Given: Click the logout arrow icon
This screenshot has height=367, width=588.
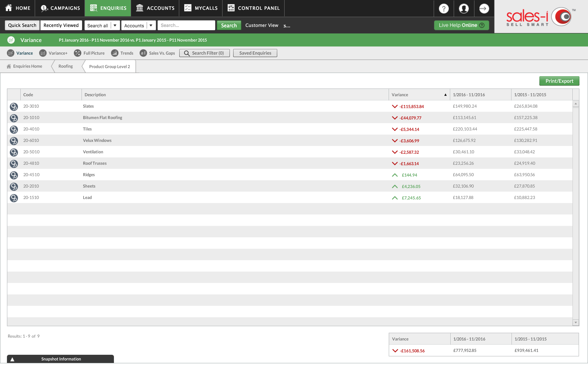Looking at the screenshot, I should [x=484, y=9].
